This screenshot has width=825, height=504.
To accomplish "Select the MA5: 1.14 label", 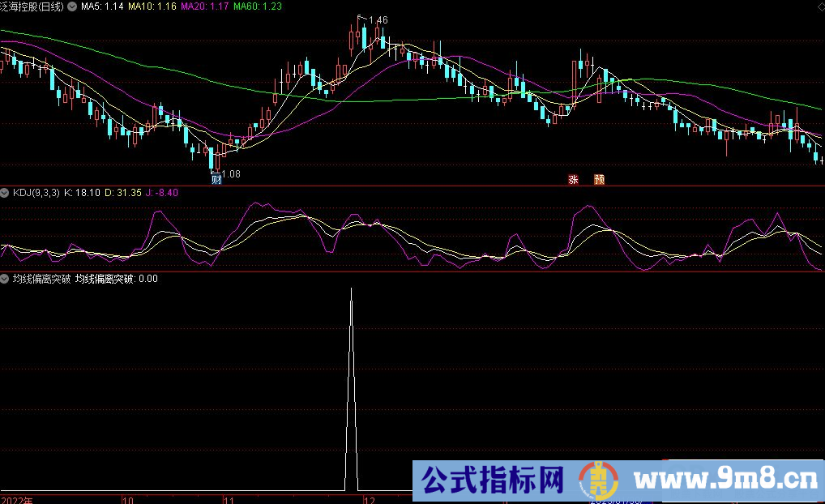I will 102,6.
